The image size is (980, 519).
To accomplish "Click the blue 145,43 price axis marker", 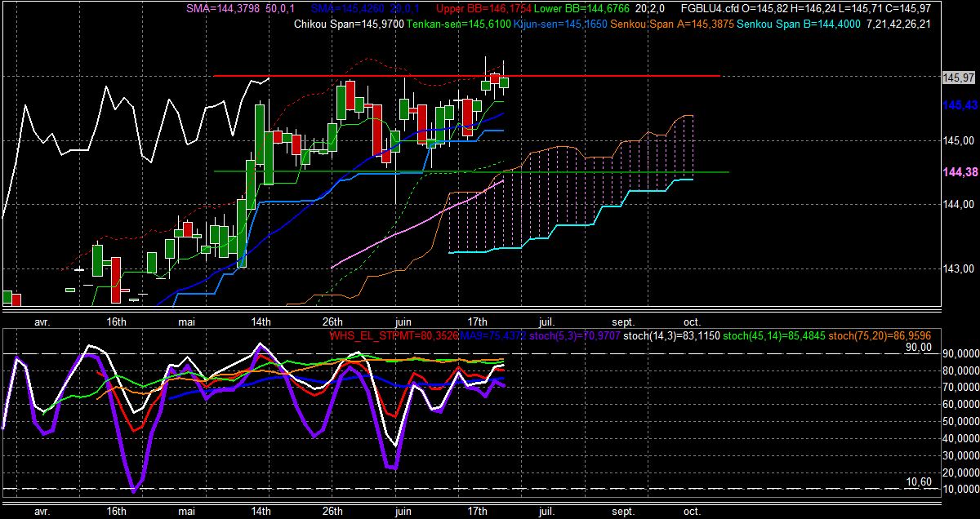I will coord(961,105).
